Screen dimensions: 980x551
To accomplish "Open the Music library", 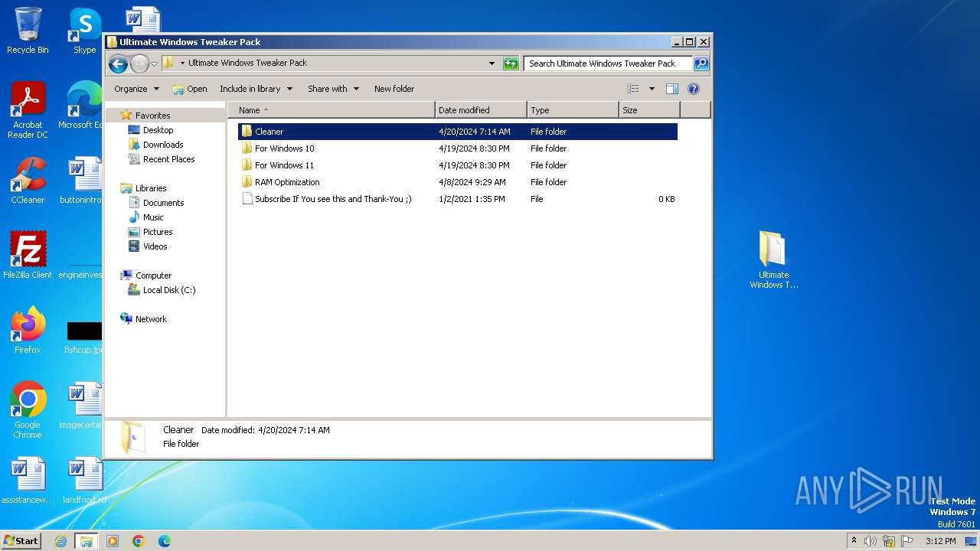I will (153, 217).
